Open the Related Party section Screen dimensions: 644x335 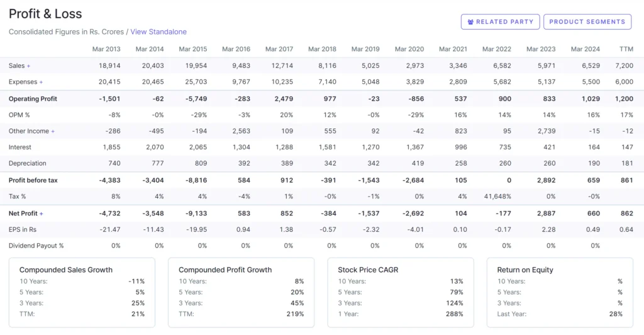[x=500, y=22]
